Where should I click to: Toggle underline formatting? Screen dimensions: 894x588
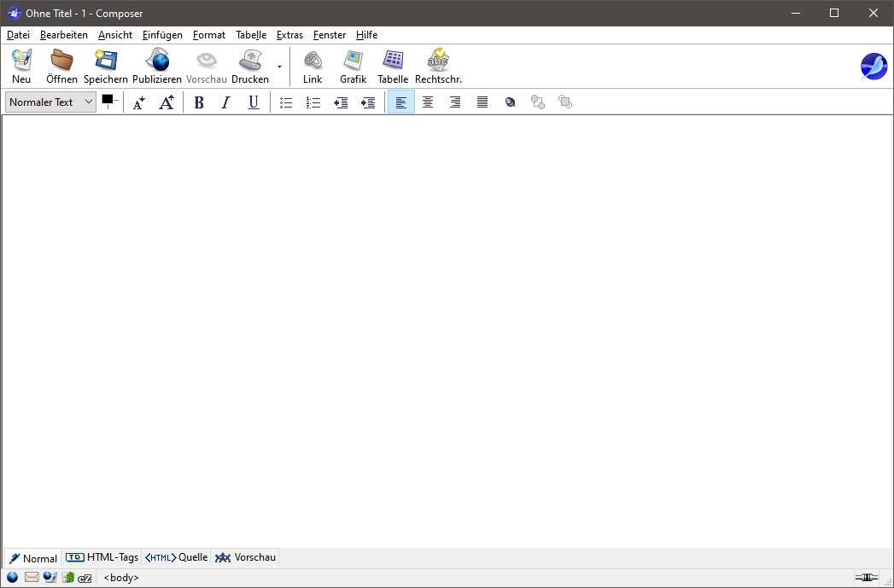[253, 102]
